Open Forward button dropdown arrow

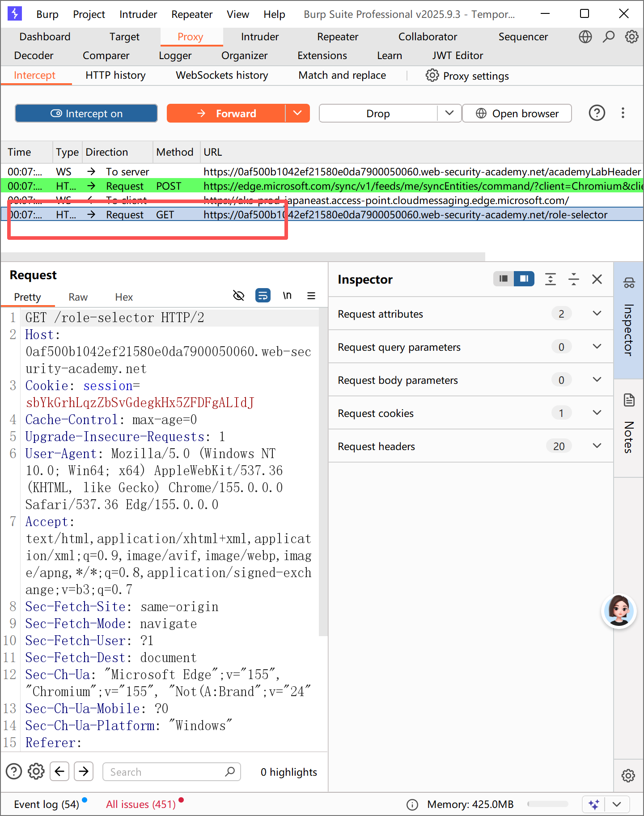[297, 113]
